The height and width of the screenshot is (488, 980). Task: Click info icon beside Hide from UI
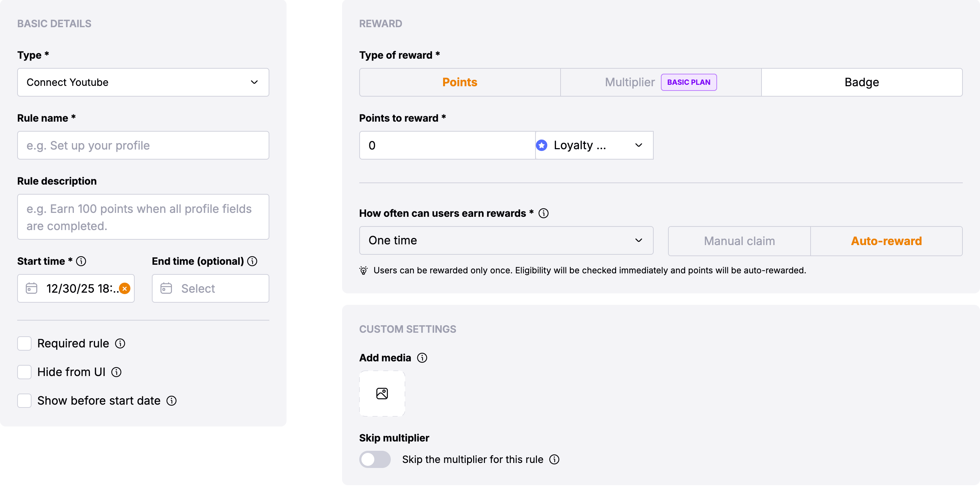116,372
